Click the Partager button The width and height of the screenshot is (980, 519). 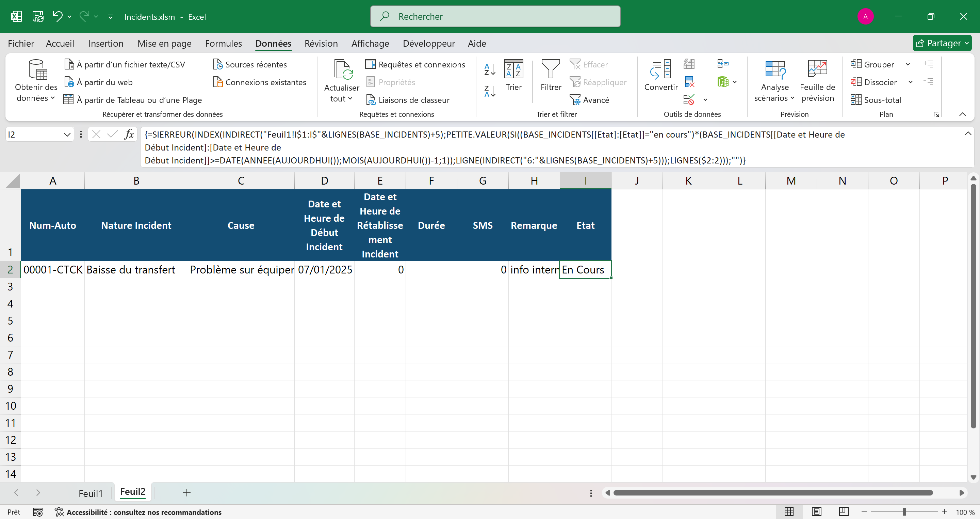(x=942, y=43)
